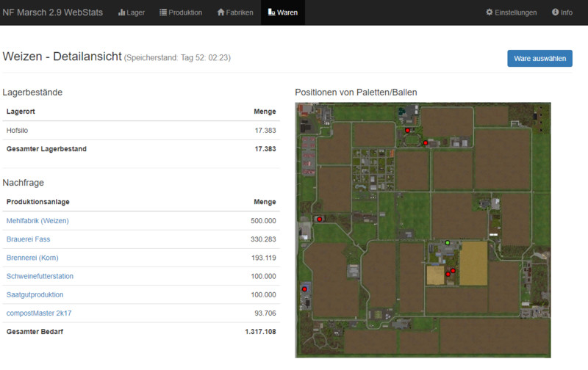Open the compostMaster 2k17 link
The height and width of the screenshot is (370, 588).
(x=39, y=313)
